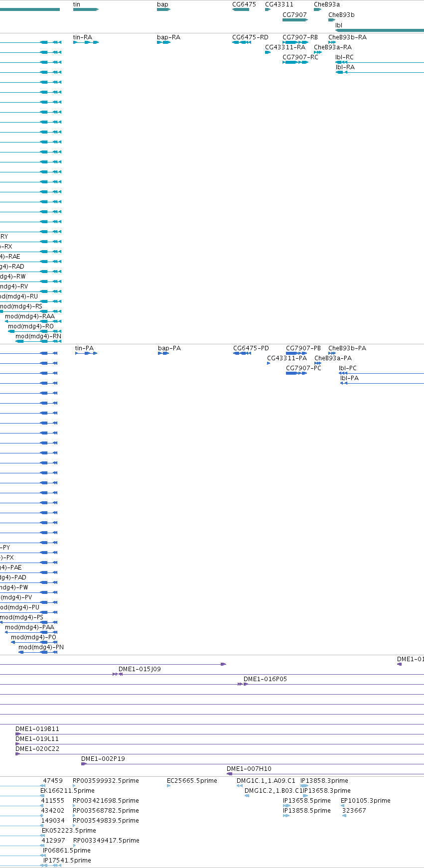Click the RP003599932.5prime EST label
This screenshot has width=424, height=868.
106,781
